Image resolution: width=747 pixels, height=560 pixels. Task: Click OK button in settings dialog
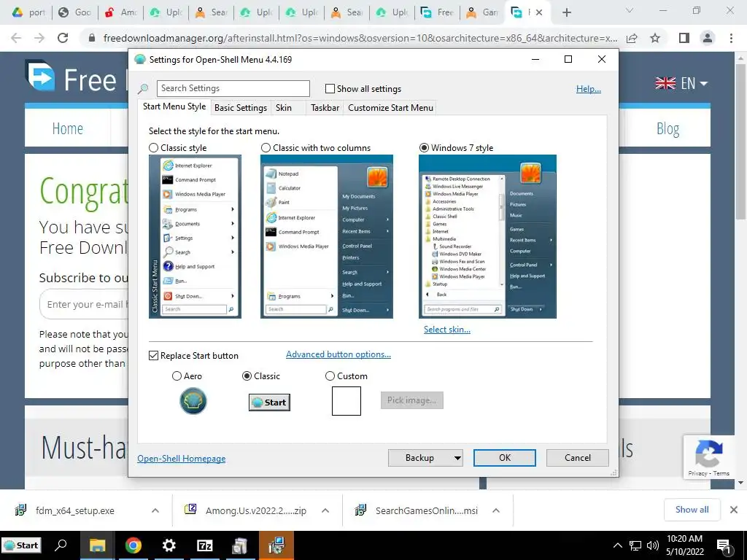pos(505,458)
